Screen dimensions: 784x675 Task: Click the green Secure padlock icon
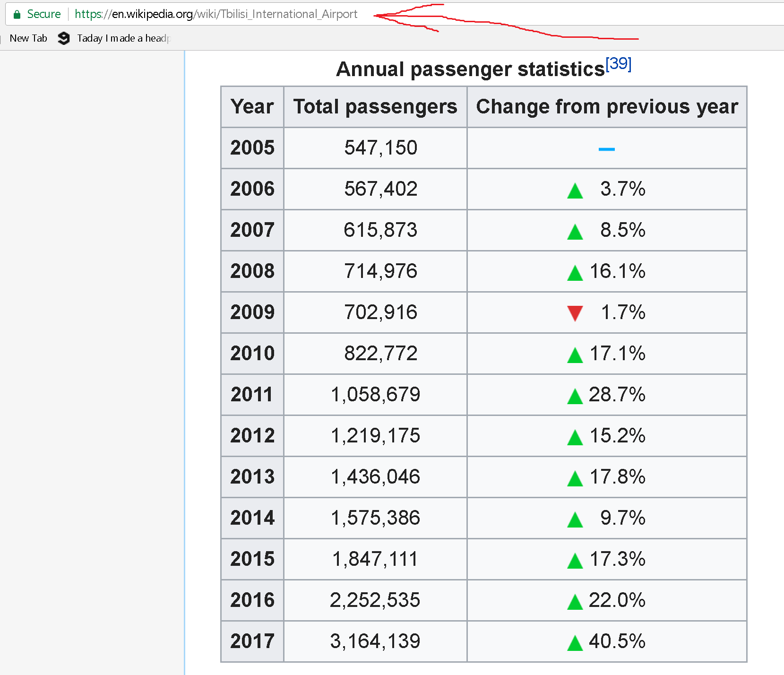(17, 15)
